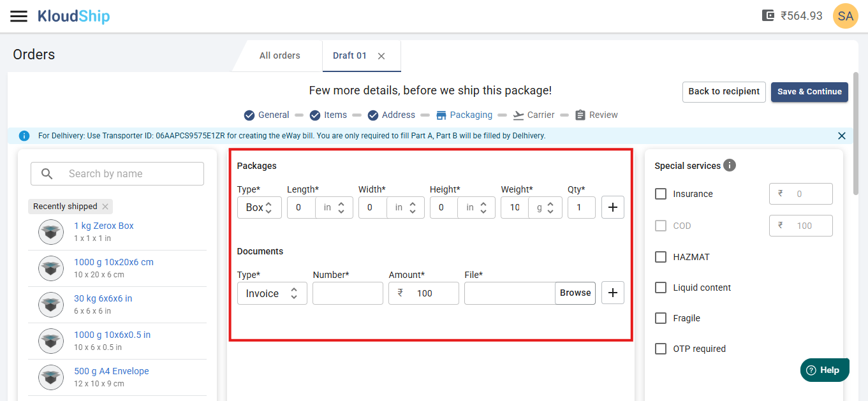Close the Draft 01 tab
The height and width of the screenshot is (401, 868).
click(x=381, y=56)
